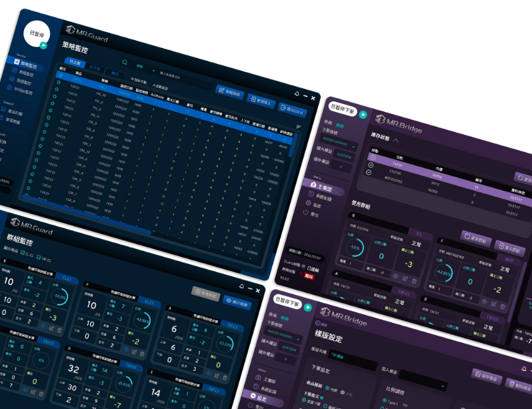Click play button beside 已暫停下單 in MR.Bridge main window
Image resolution: width=532 pixels, height=409 pixels.
(x=363, y=115)
